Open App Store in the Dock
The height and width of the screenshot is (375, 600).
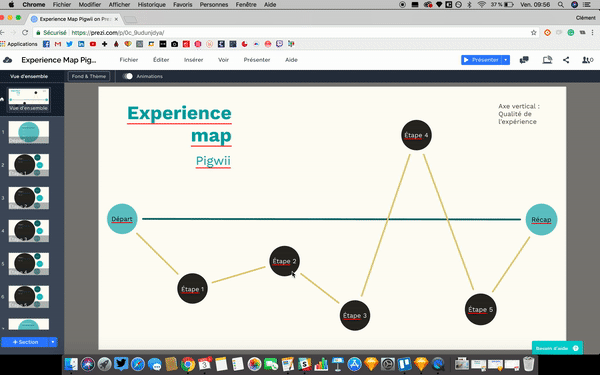pyautogui.click(x=354, y=364)
